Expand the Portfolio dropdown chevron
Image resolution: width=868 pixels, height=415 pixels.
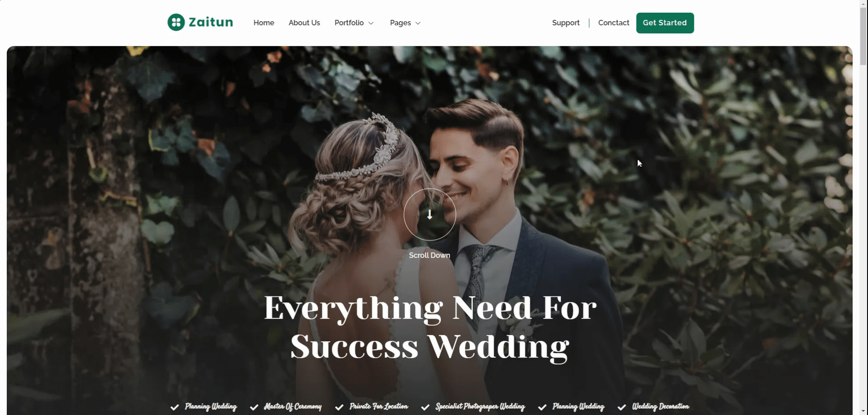click(x=371, y=23)
